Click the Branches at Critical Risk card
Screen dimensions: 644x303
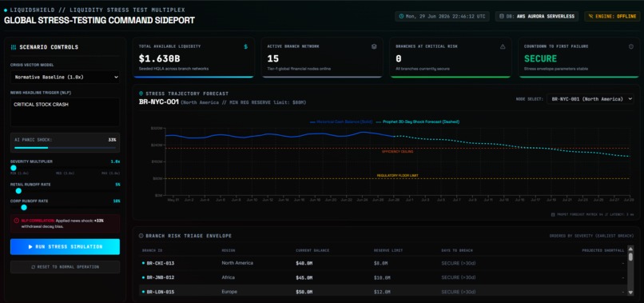pos(451,58)
